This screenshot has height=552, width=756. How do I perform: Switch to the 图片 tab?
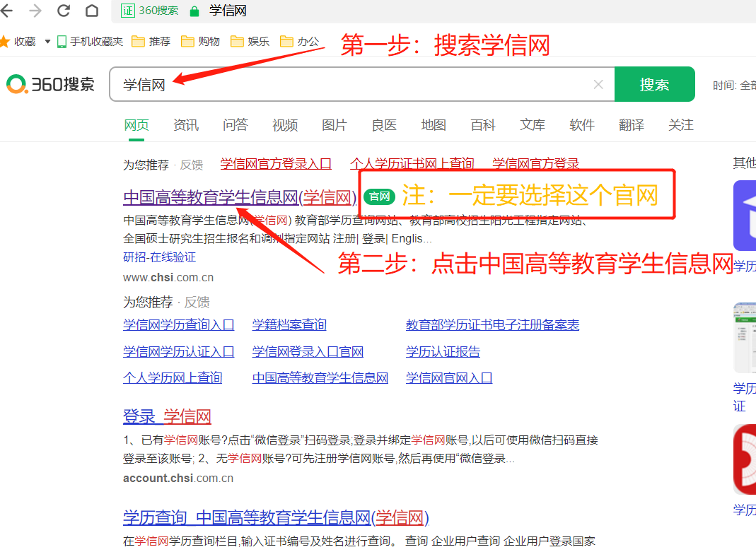pos(335,125)
